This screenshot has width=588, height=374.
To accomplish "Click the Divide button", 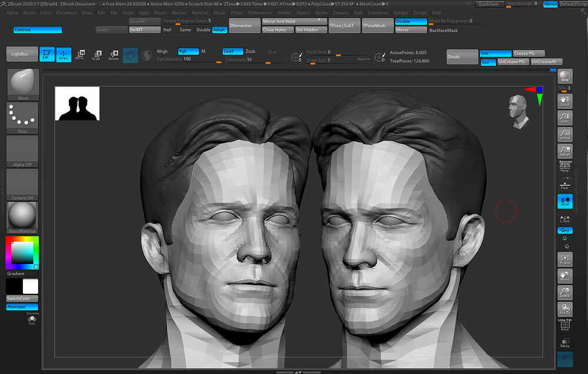I will point(462,57).
